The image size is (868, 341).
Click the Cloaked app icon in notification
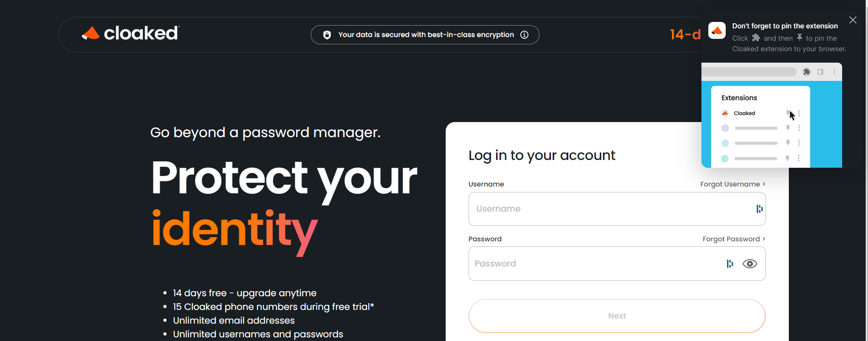[717, 31]
